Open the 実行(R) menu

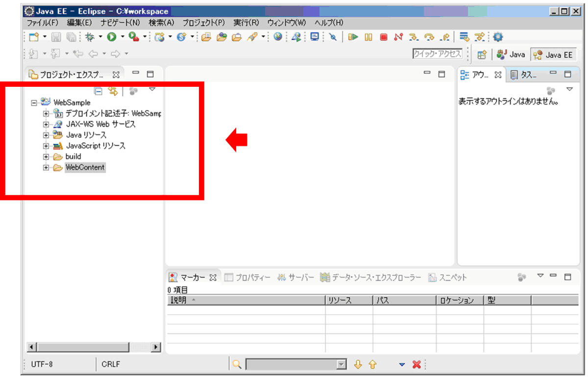tap(246, 23)
